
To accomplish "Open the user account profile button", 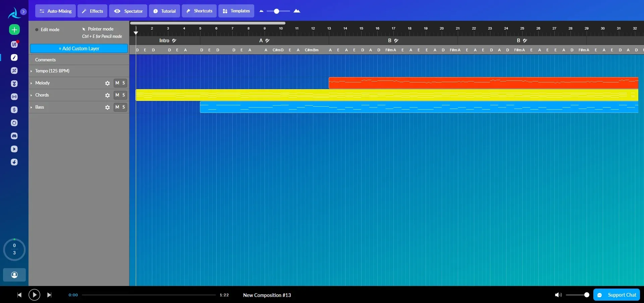I will coord(14,275).
